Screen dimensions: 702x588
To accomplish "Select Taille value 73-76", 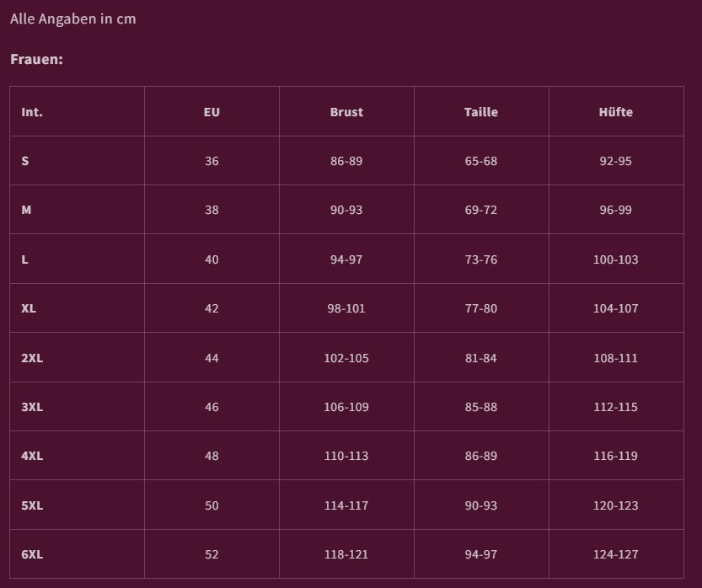I will (481, 259).
